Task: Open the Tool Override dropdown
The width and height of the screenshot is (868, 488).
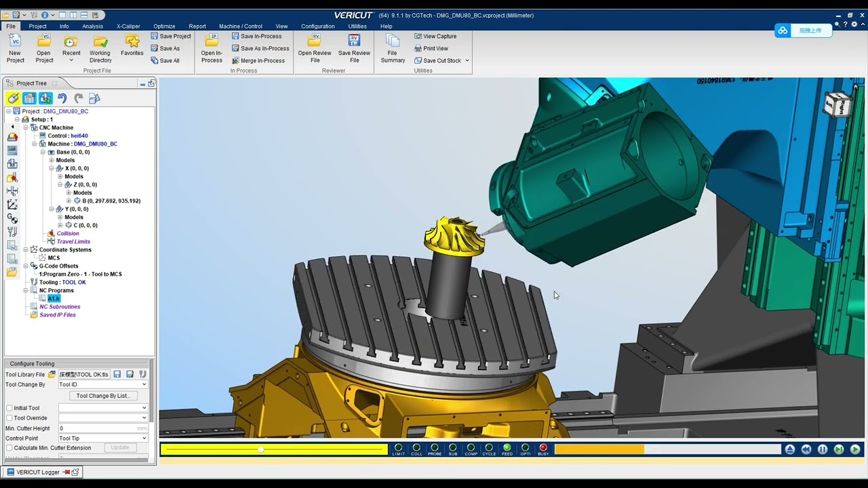Action: (102, 418)
